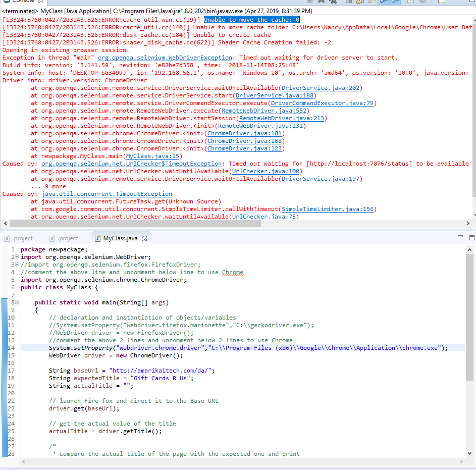Click Remove All Terminated Launches double-X icon
476x470 pixels.
[x=333, y=1]
